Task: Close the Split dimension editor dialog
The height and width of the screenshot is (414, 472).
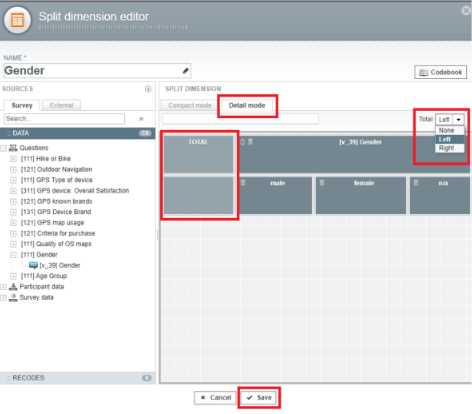Action: click(466, 11)
